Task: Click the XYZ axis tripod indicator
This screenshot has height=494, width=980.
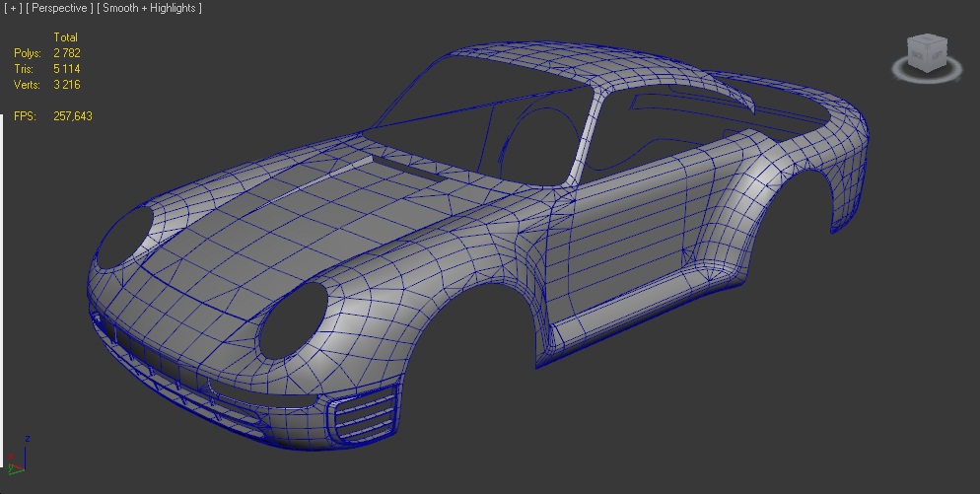Action: pos(17,456)
